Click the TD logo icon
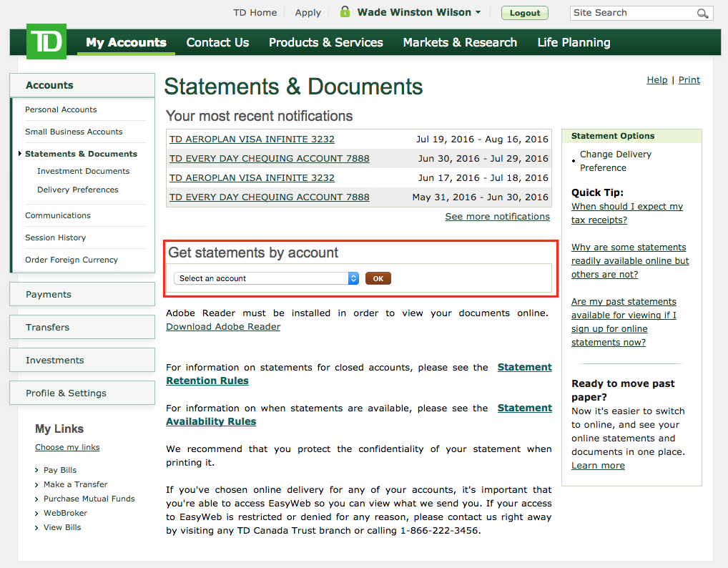The image size is (728, 568). tap(46, 41)
